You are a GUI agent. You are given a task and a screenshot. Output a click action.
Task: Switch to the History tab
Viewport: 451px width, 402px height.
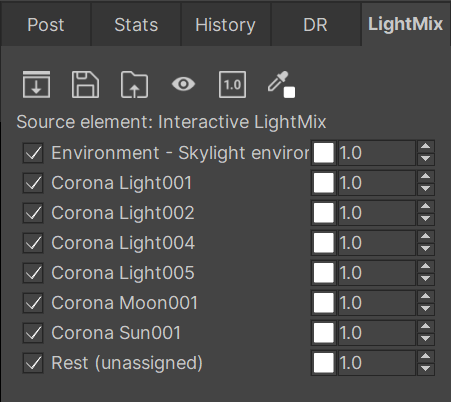pos(226,25)
